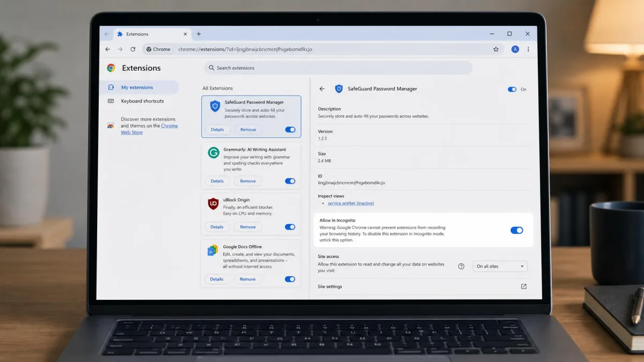The height and width of the screenshot is (362, 644).
Task: Turn off the details page On switch
Action: click(512, 90)
